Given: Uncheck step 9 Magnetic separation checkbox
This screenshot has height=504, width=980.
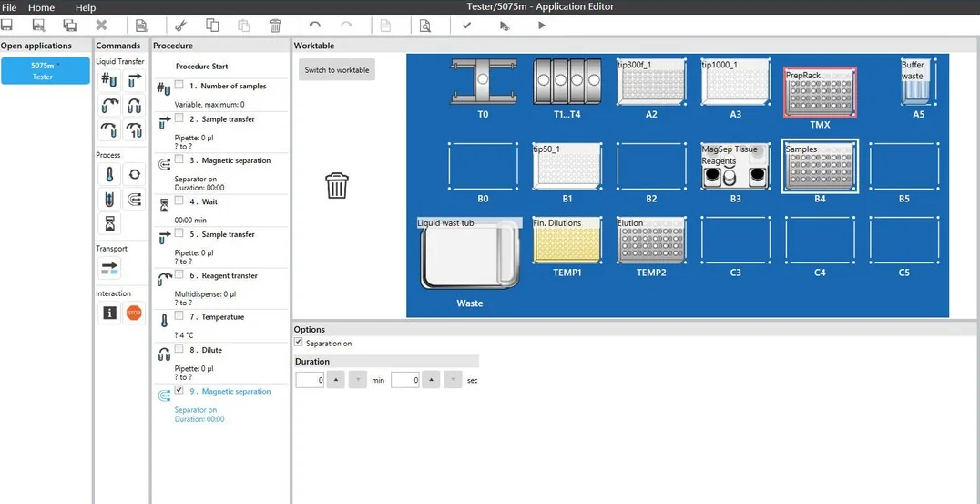Looking at the screenshot, I should [179, 390].
